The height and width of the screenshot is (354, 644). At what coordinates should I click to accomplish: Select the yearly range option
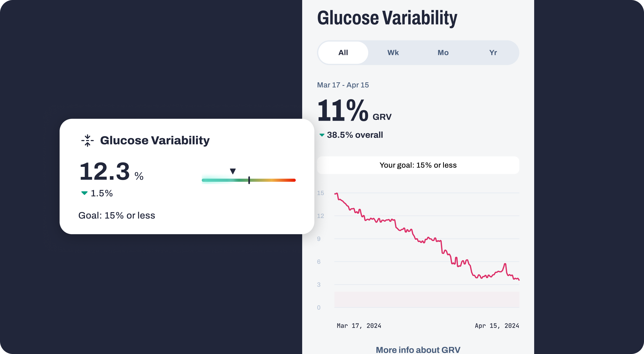coord(493,53)
